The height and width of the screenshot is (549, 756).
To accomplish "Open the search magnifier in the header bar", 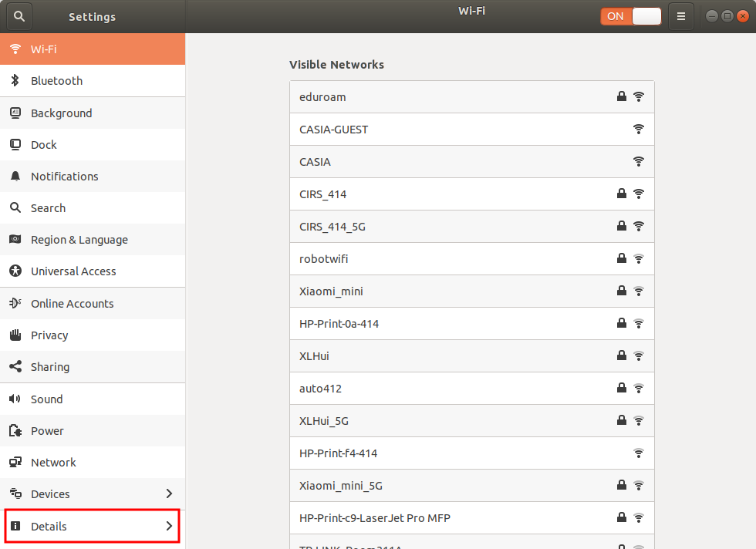I will 19,15.
